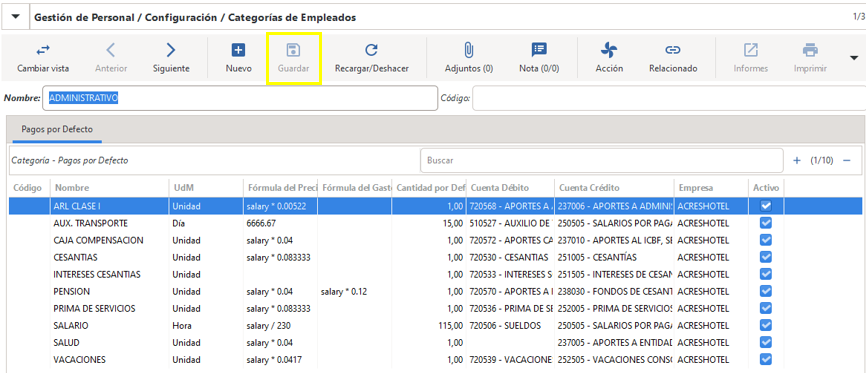Image resolution: width=866 pixels, height=373 pixels.
Task: Create a new record with Nuevo
Action: click(x=238, y=50)
